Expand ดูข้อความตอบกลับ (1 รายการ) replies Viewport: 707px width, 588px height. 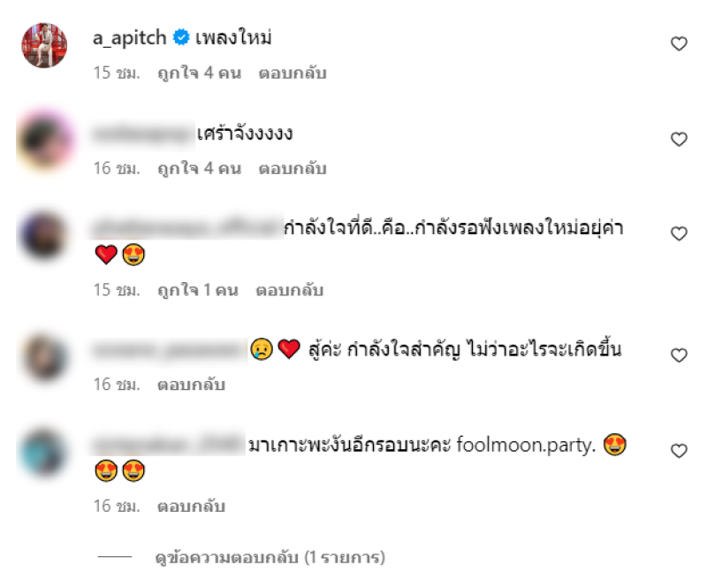pos(270,557)
